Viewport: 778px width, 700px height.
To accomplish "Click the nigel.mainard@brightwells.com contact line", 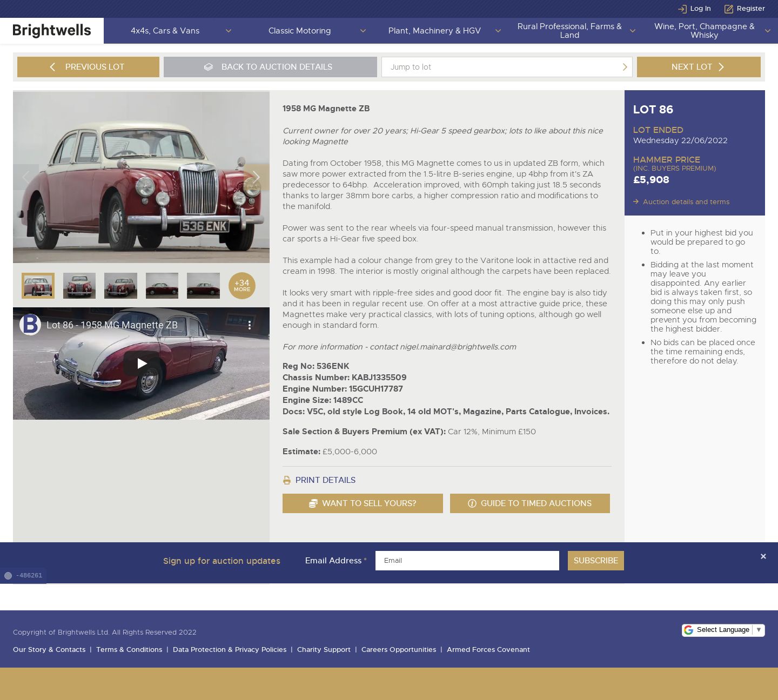I will (399, 347).
